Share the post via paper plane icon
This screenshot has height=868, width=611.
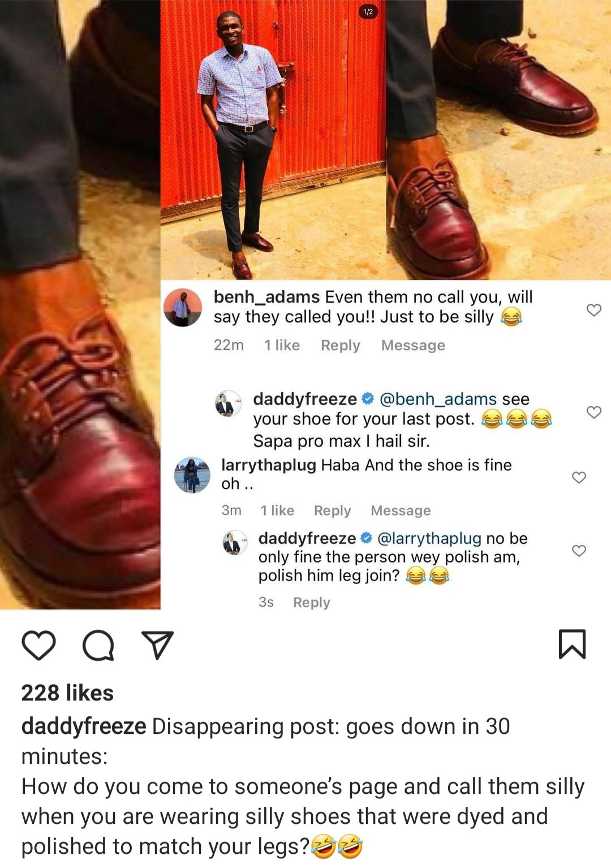(x=157, y=645)
